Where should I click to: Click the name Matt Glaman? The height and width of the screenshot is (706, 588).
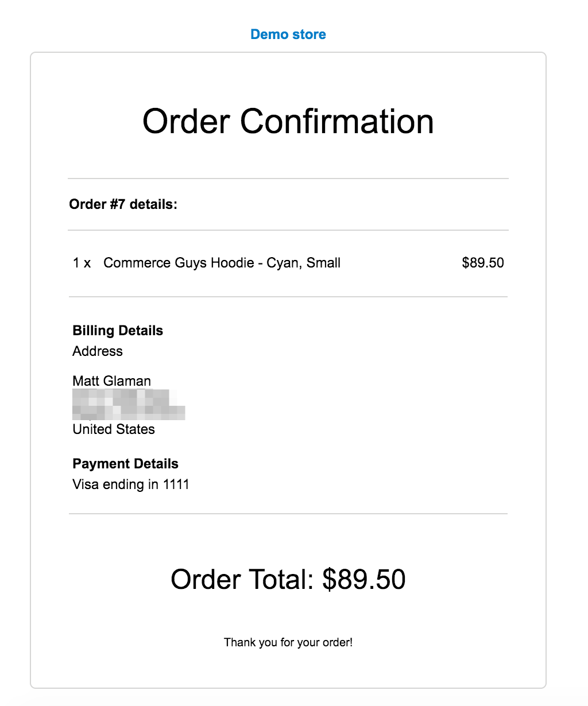pos(112,381)
